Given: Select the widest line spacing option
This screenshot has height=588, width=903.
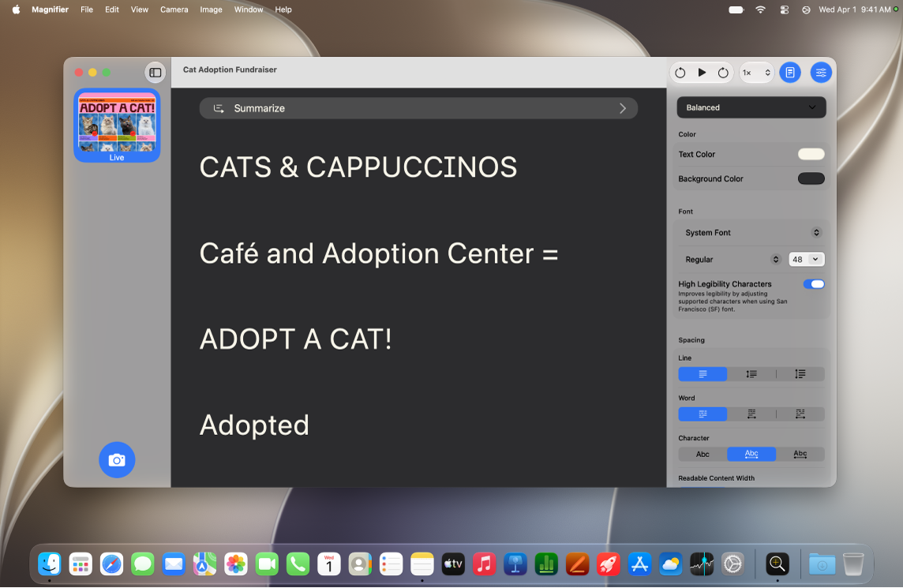Looking at the screenshot, I should coord(800,374).
